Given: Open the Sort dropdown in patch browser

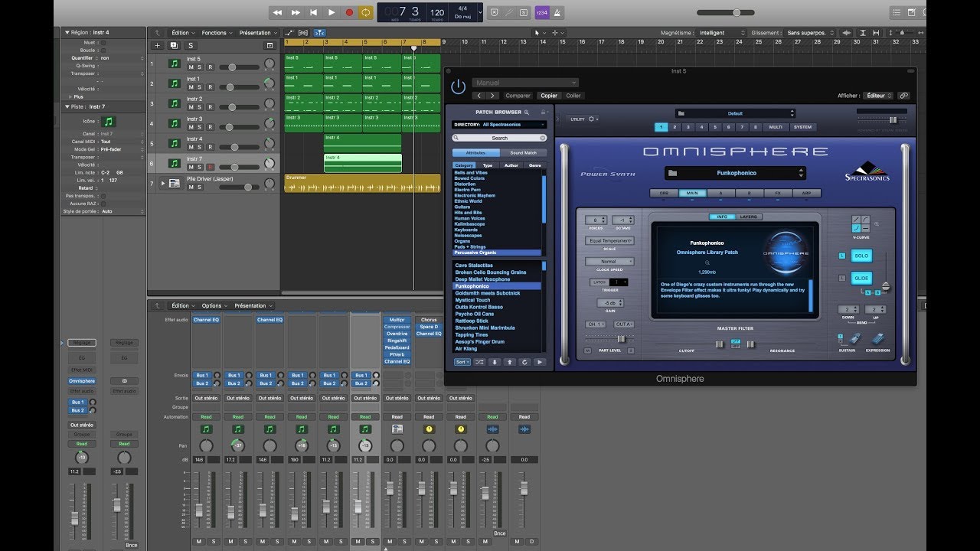Looking at the screenshot, I should [x=462, y=362].
